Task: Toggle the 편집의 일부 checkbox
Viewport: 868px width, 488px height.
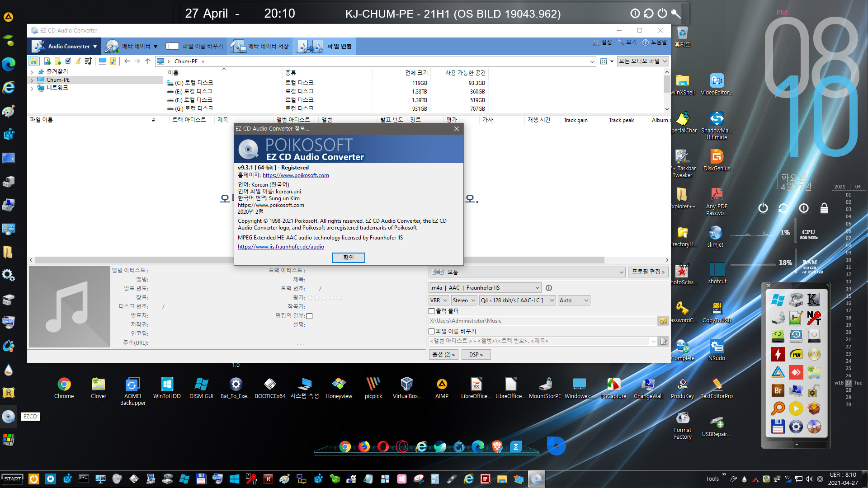Action: [310, 316]
